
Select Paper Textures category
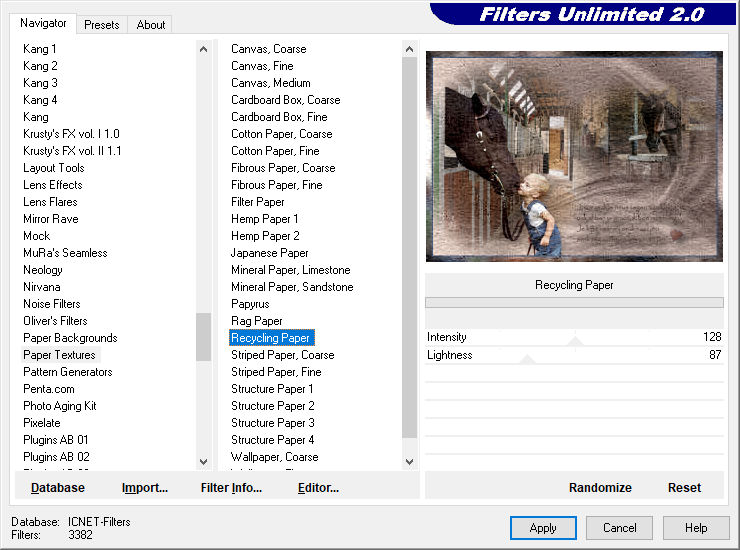59,355
